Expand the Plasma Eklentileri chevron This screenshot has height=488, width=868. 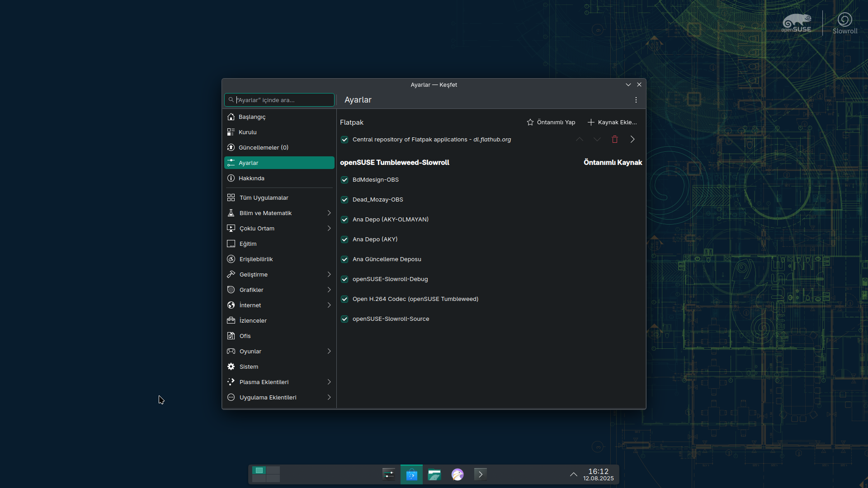pos(329,382)
